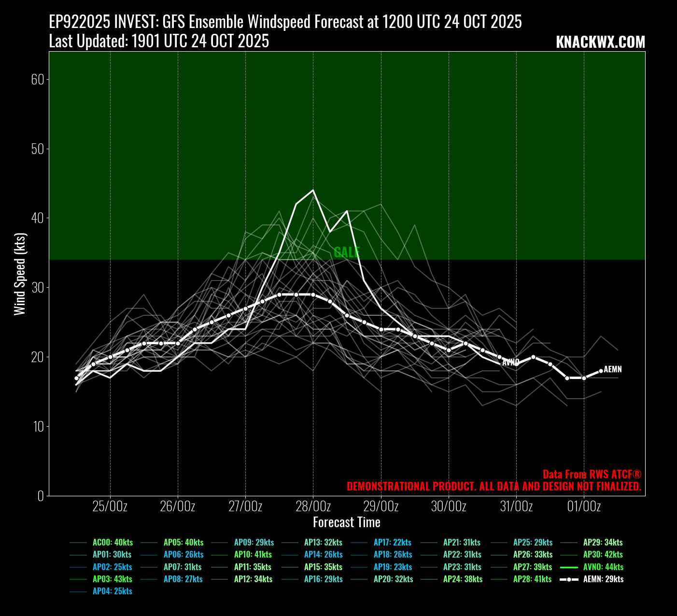
Task: Select the AP03: 43kts legend entry
Action: [113, 579]
